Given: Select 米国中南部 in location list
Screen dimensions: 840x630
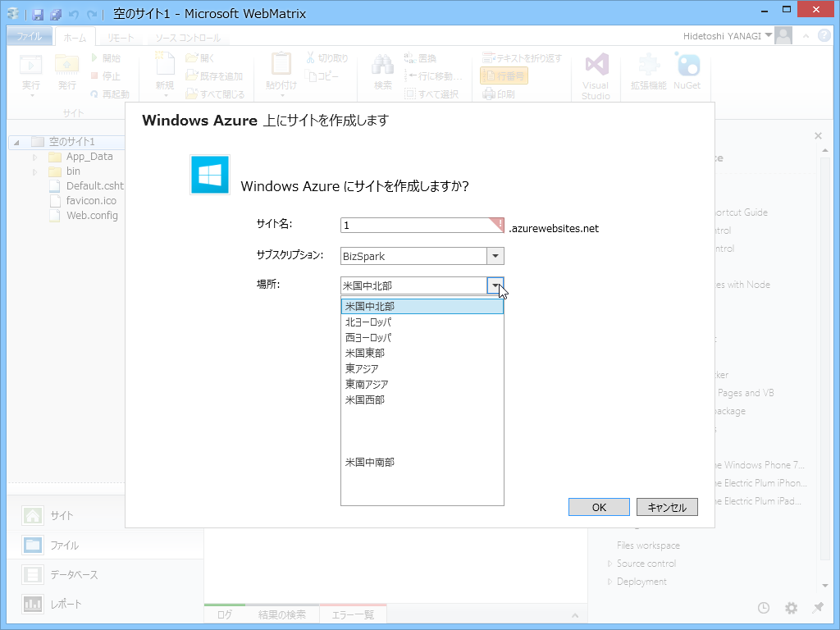Looking at the screenshot, I should 422,462.
